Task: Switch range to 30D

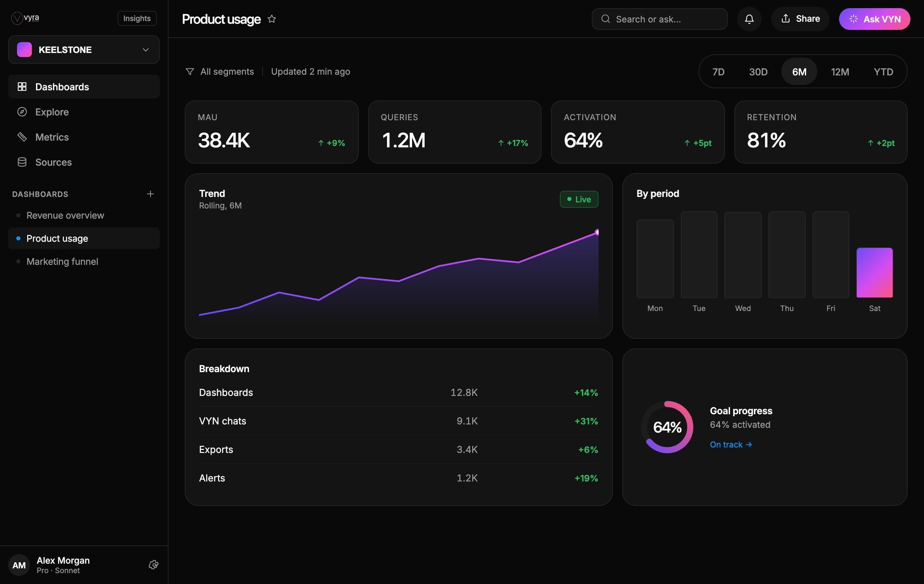Action: 758,72
